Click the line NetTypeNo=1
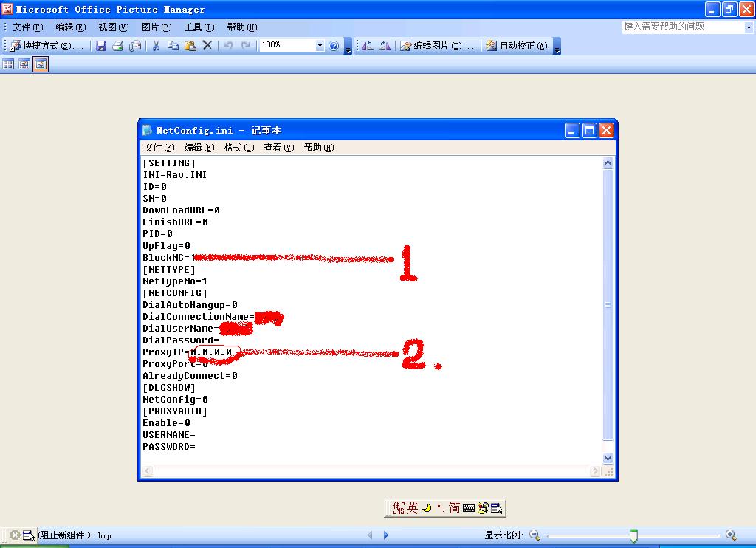This screenshot has width=756, height=548. pyautogui.click(x=174, y=281)
